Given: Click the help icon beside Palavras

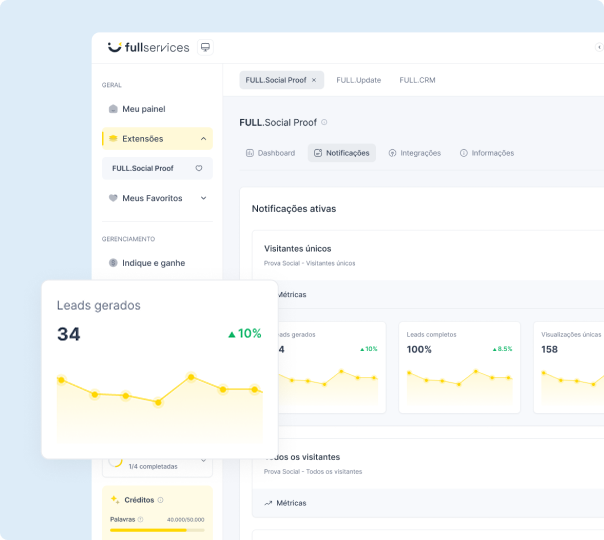Looking at the screenshot, I should pyautogui.click(x=141, y=519).
